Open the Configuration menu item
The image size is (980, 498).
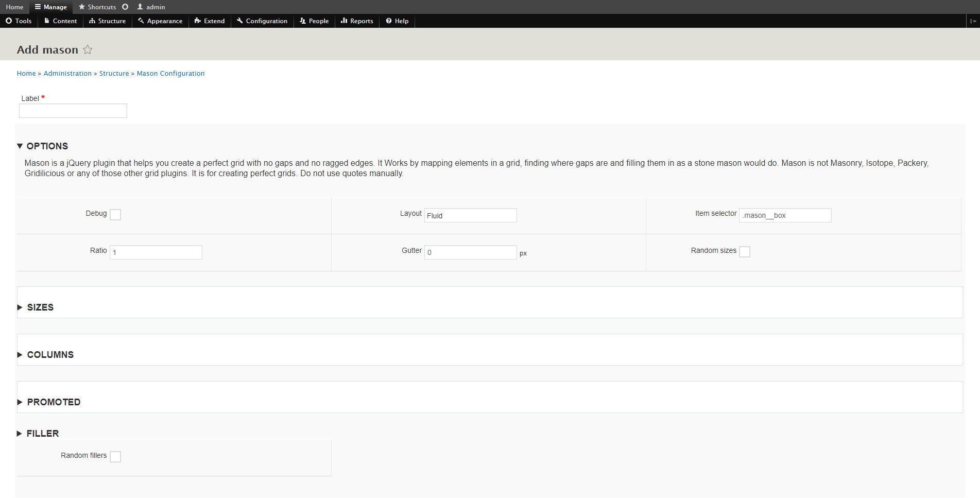coord(262,21)
